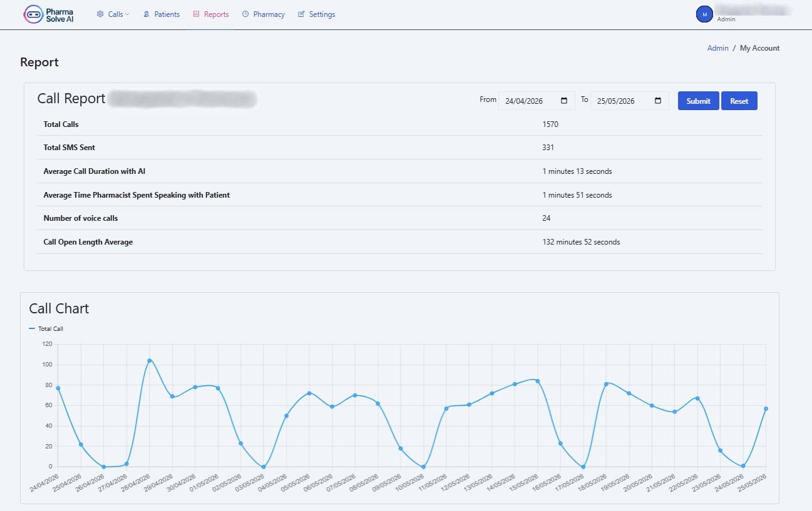Screen dimensions: 812x511
Task: Open the To date calendar picker icon
Action: coord(658,101)
